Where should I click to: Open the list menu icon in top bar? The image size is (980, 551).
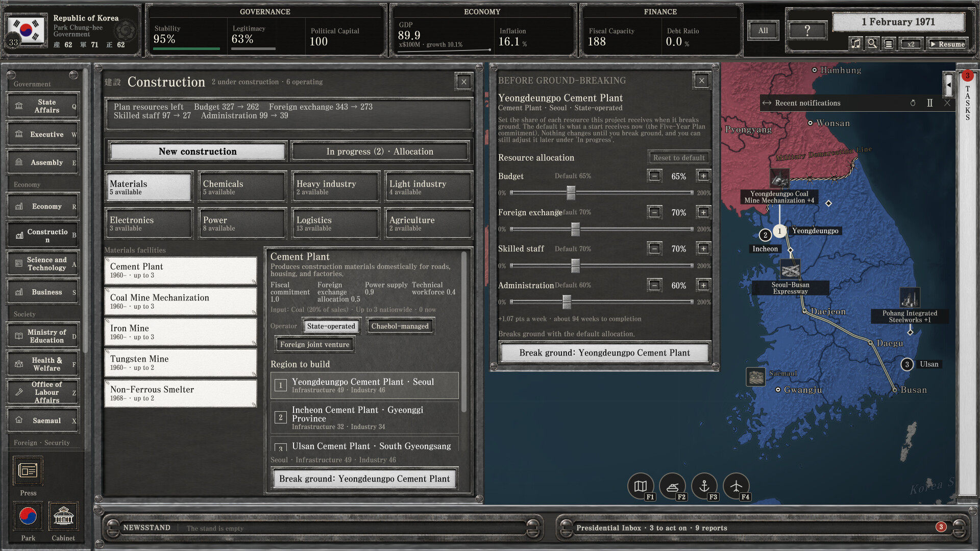[x=889, y=44]
